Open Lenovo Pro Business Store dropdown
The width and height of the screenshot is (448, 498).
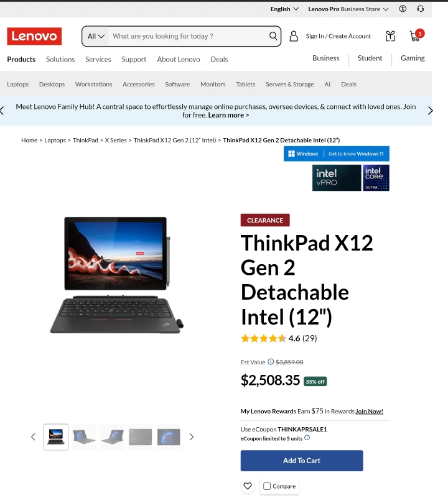pos(348,9)
